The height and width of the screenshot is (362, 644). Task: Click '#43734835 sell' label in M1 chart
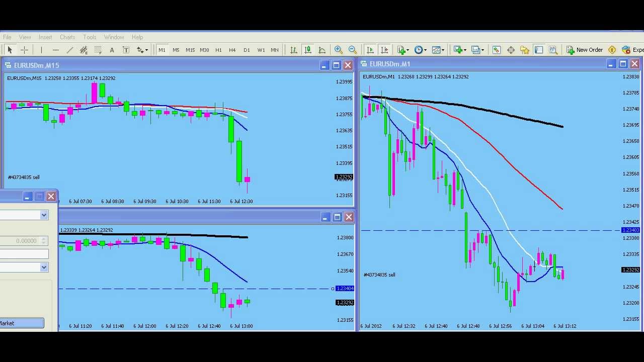click(379, 275)
